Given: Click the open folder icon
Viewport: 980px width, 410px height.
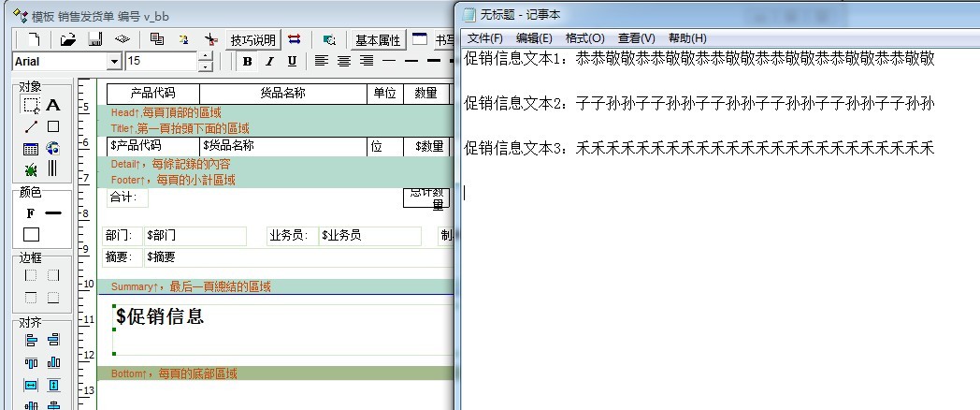Looking at the screenshot, I should 67,39.
